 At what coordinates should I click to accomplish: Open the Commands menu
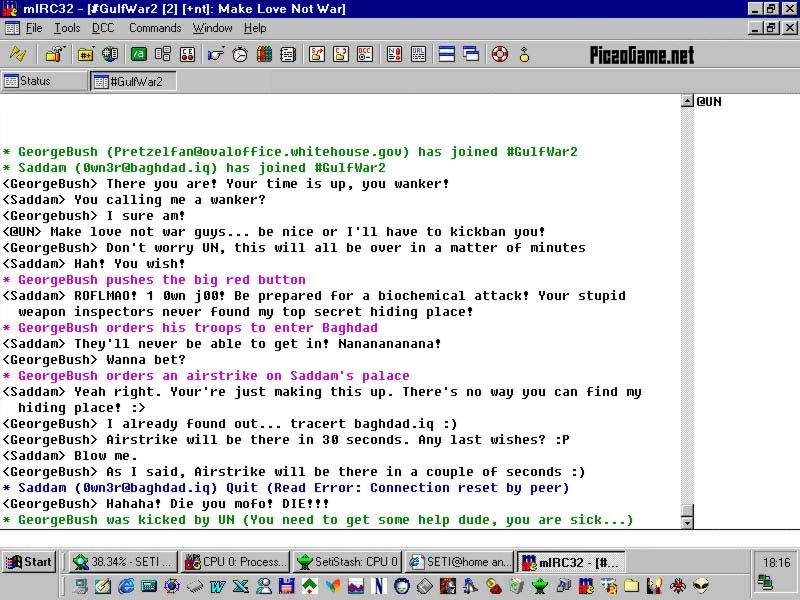point(155,28)
